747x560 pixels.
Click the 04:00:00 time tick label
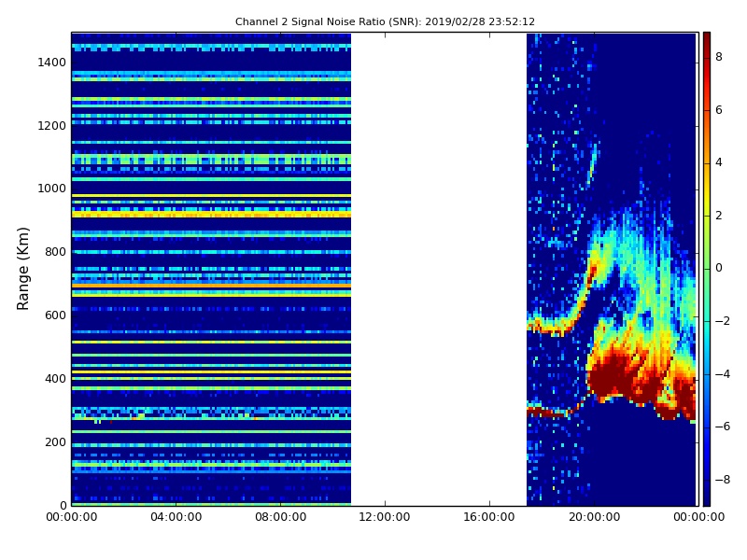pos(176,517)
